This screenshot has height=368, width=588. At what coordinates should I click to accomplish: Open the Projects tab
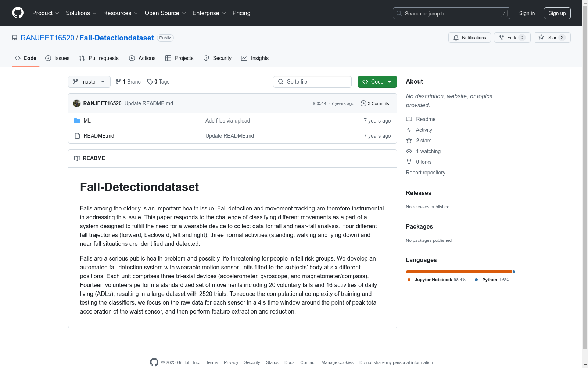point(179,58)
